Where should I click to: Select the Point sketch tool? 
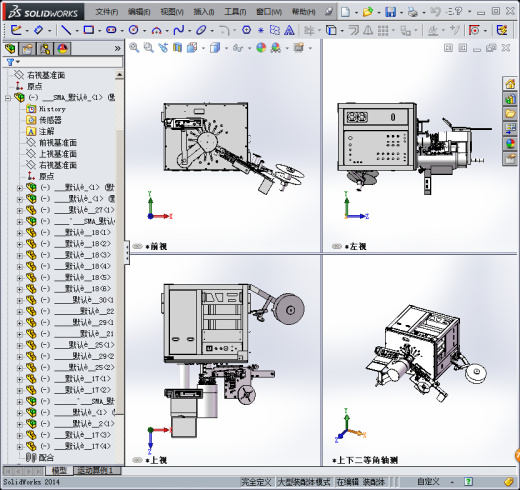(261, 31)
